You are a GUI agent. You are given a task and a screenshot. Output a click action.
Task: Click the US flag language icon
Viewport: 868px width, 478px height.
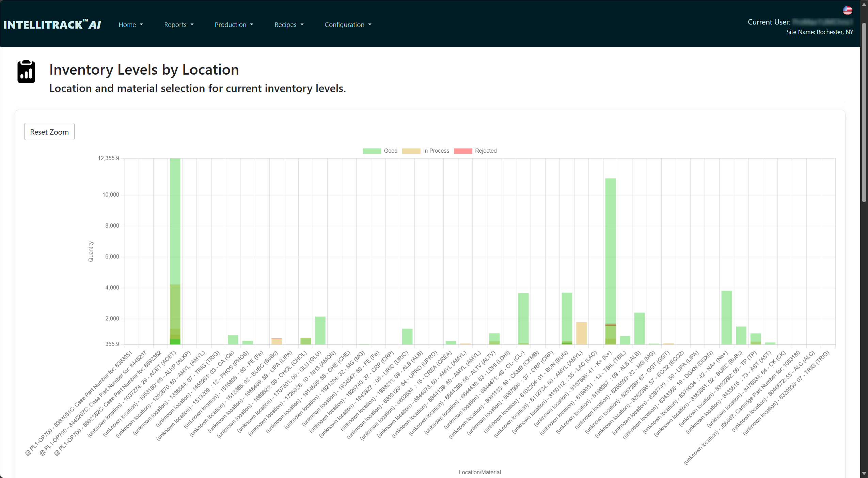coord(847,11)
